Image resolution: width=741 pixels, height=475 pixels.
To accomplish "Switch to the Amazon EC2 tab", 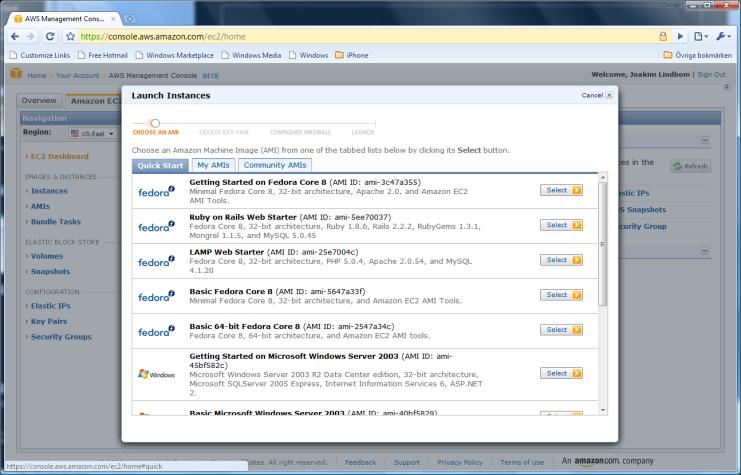I will [x=94, y=101].
